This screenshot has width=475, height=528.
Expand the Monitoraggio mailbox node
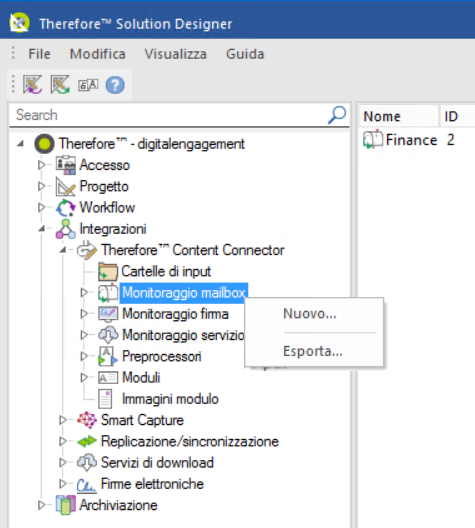[84, 293]
